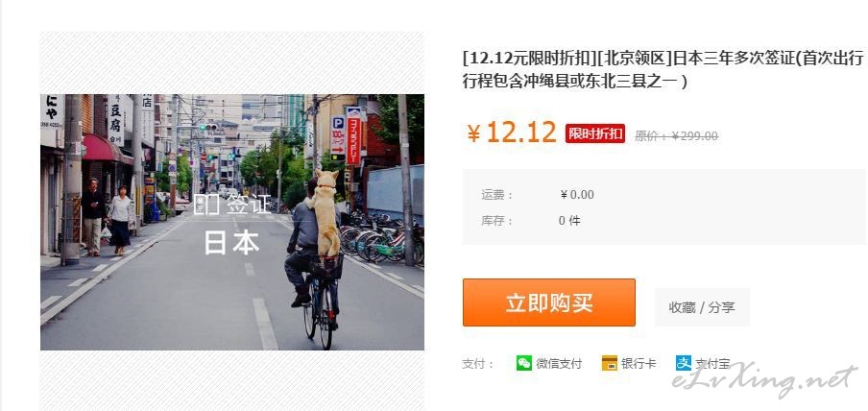Click the product title about 日本三年多次签证
This screenshot has height=411, width=868.
(x=663, y=70)
